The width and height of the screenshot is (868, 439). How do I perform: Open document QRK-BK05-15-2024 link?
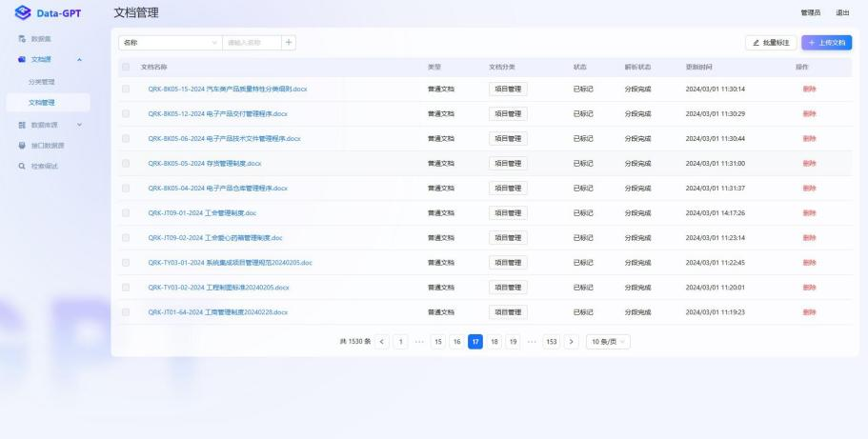[228, 90]
